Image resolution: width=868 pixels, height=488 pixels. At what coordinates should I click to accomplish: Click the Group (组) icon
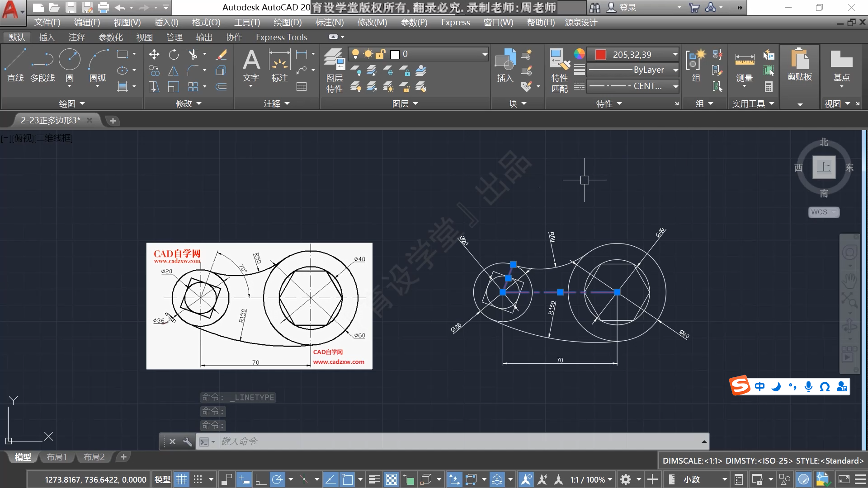click(695, 66)
